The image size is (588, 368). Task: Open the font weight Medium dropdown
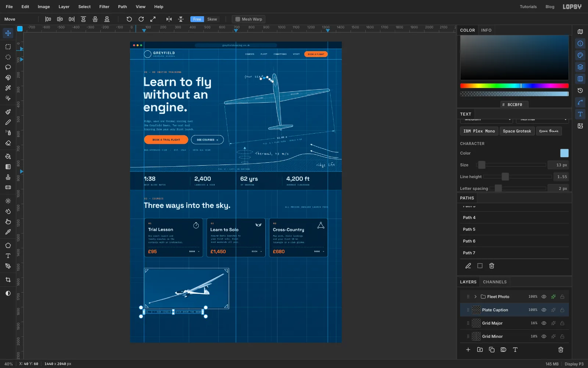click(486, 120)
